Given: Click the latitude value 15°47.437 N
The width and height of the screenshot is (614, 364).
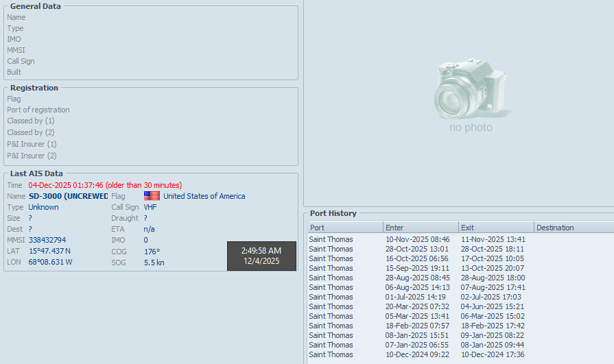Looking at the screenshot, I should [49, 251].
